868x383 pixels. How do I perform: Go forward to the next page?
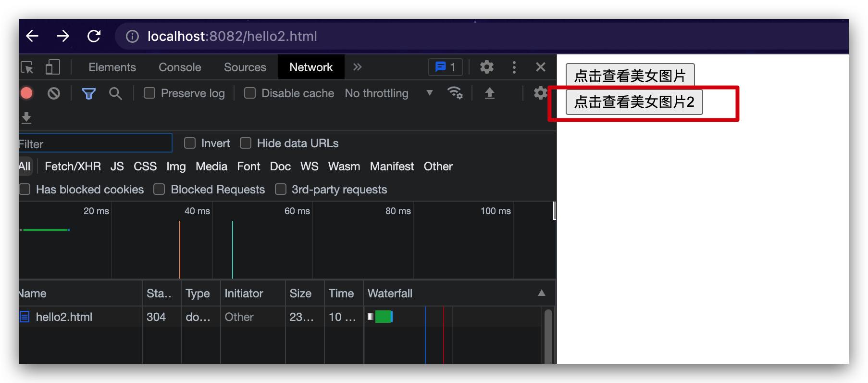coord(63,36)
